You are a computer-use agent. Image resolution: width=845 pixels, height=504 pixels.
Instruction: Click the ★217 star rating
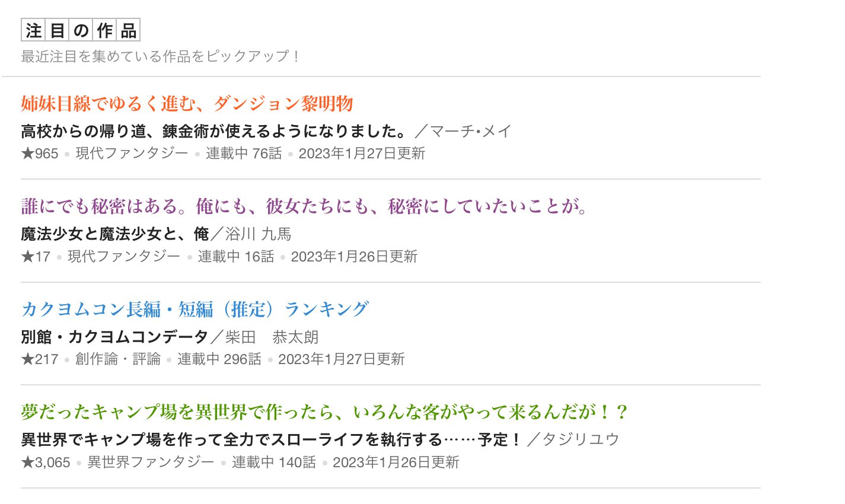pyautogui.click(x=40, y=359)
